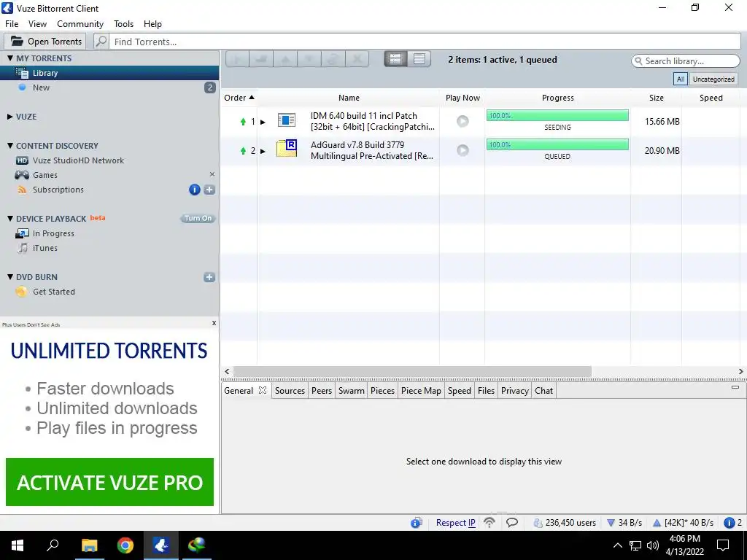Open the Tools menu

point(123,24)
